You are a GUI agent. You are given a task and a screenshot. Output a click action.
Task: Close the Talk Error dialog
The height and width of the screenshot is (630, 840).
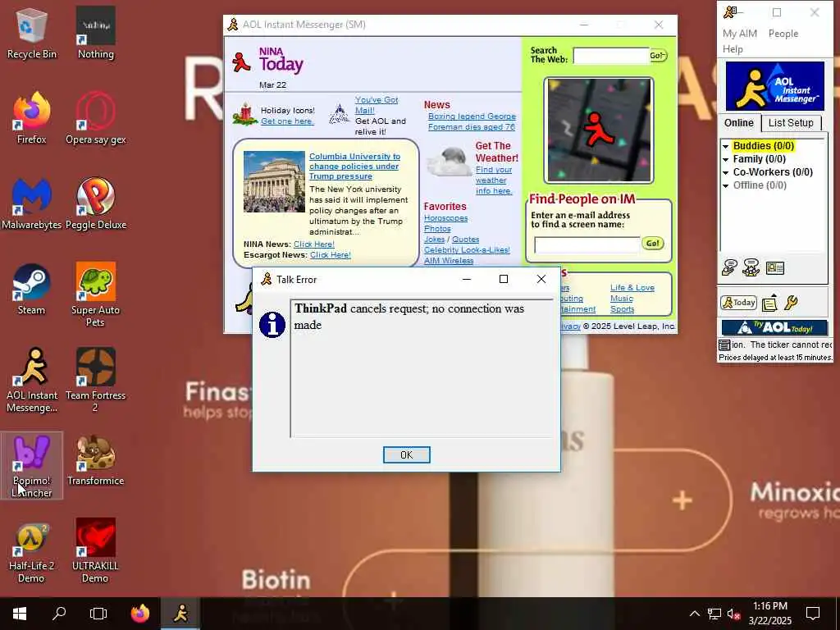pos(541,279)
